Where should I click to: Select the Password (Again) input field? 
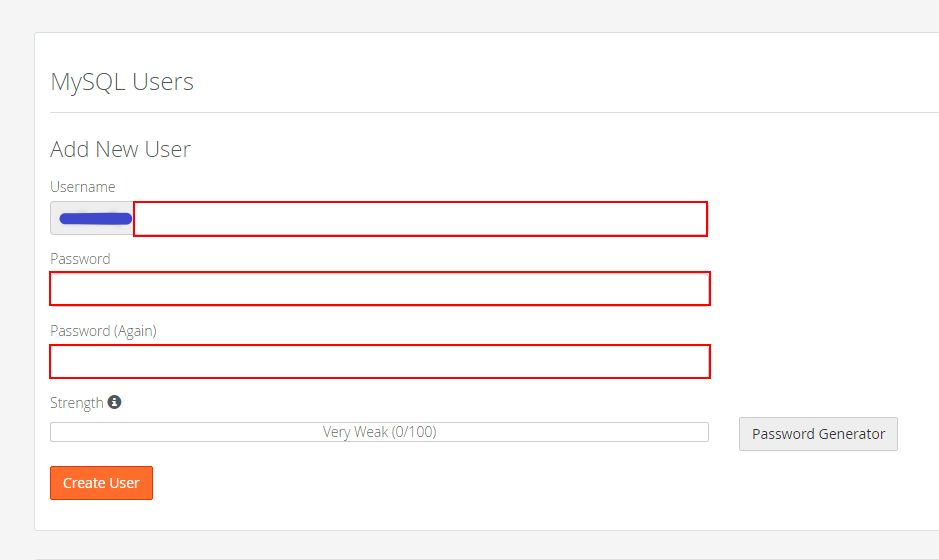pyautogui.click(x=380, y=361)
